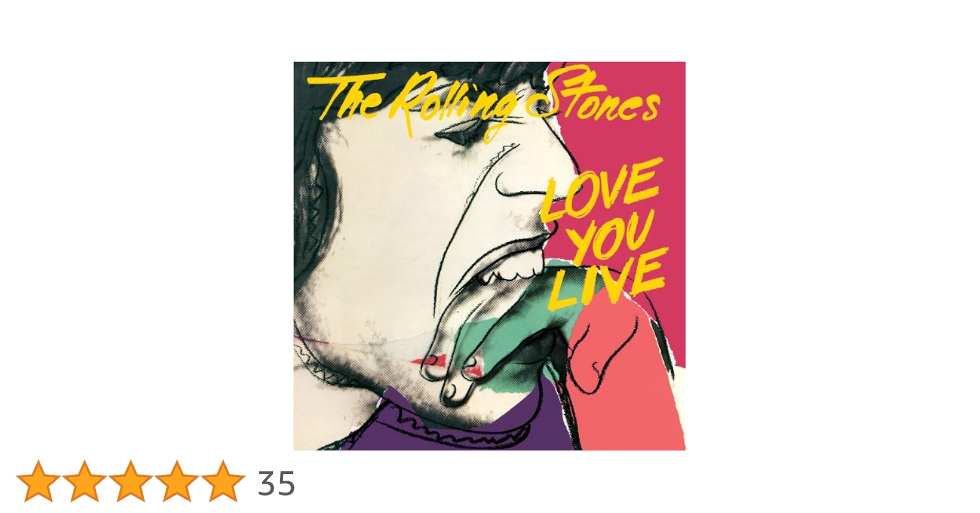The height and width of the screenshot is (513, 980).
Task: Select the fourth rating star
Action: [x=177, y=481]
